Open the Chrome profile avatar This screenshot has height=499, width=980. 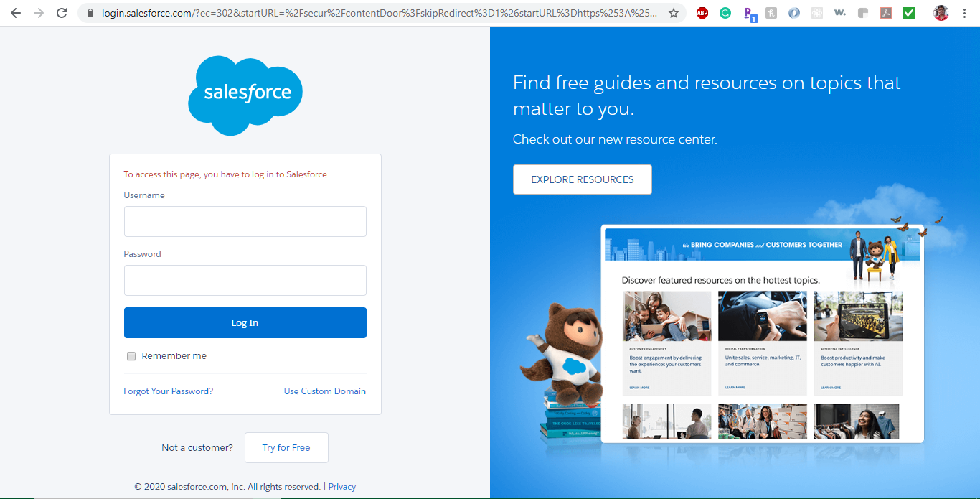941,13
